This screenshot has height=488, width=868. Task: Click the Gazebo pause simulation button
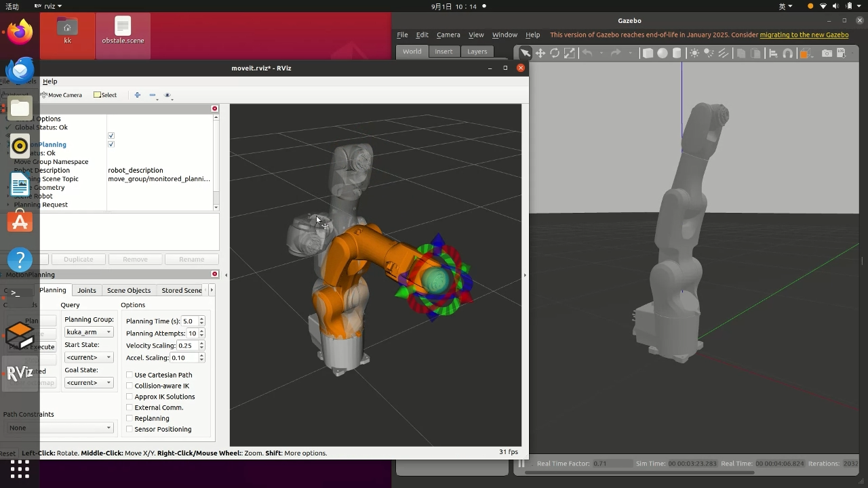tap(521, 464)
